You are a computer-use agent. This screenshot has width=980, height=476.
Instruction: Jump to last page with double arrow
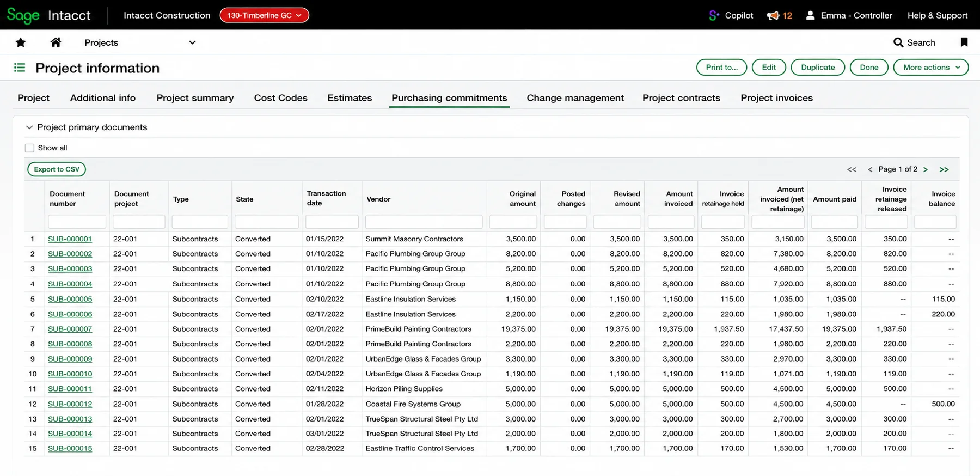tap(944, 169)
